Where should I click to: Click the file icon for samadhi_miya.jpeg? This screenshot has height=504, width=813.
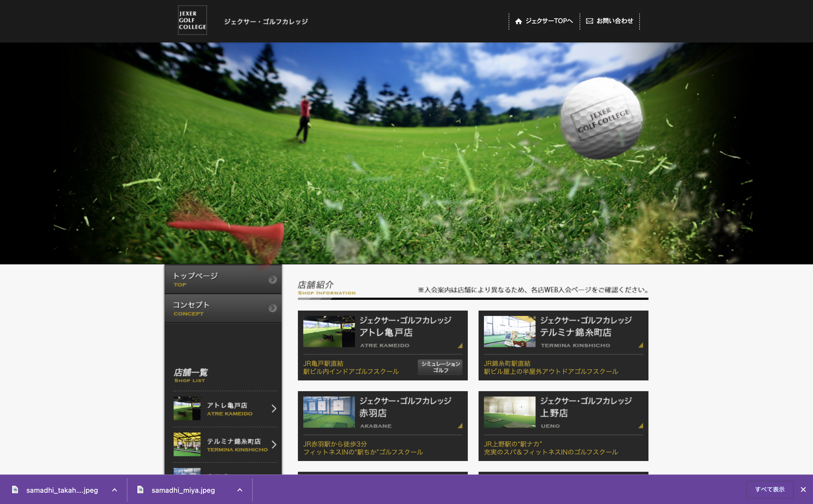140,489
